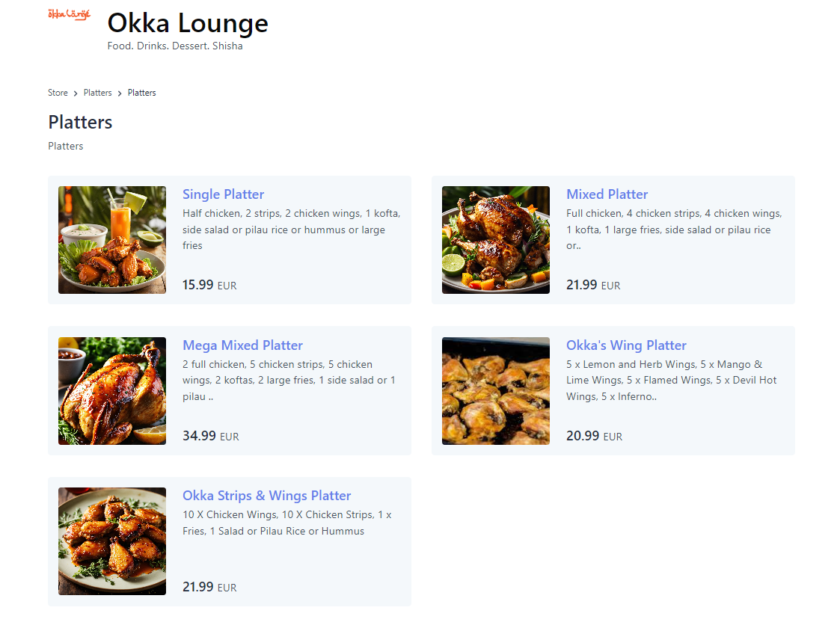This screenshot has width=840, height=637.
Task: Click the Single Platter title link
Action: point(223,194)
